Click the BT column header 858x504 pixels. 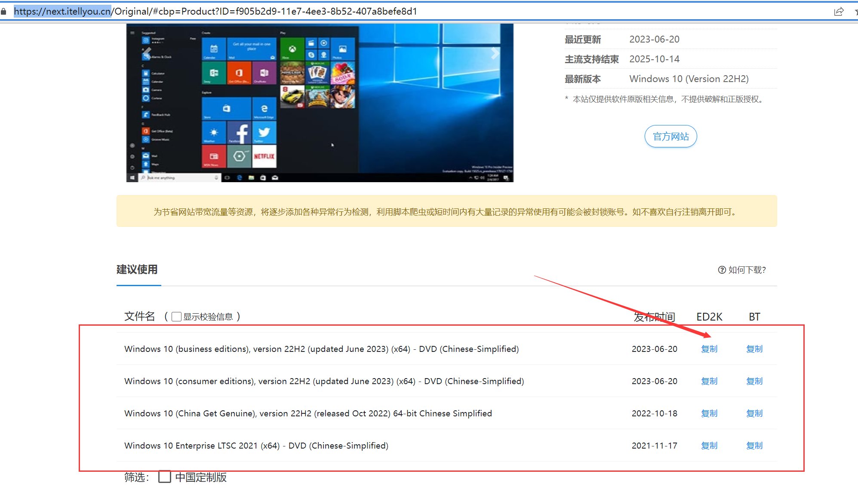(x=754, y=317)
